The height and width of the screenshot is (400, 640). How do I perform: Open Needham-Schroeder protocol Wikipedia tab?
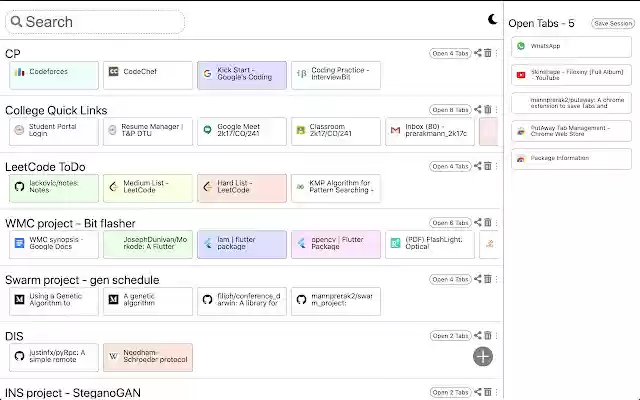(x=148, y=358)
